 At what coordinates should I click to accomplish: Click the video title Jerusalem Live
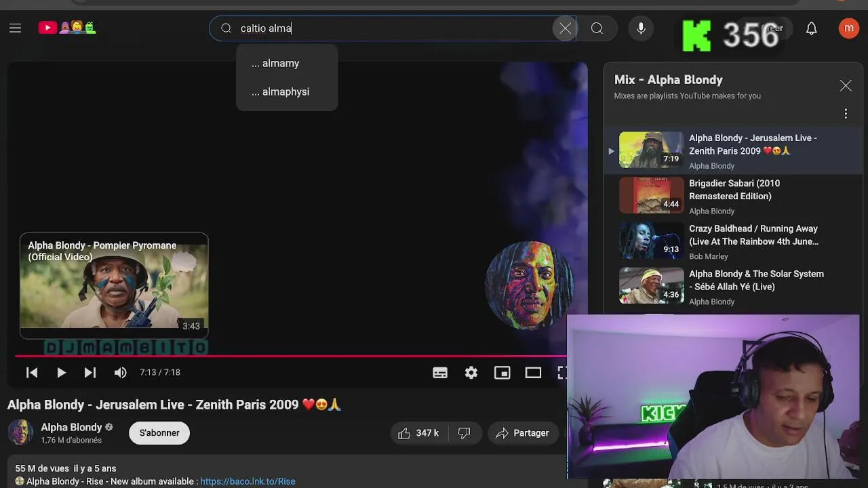(x=174, y=405)
